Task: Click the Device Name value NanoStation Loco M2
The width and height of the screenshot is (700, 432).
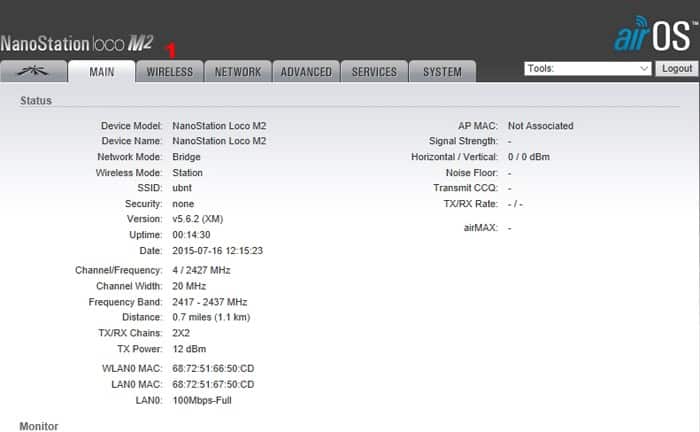Action: (219, 141)
